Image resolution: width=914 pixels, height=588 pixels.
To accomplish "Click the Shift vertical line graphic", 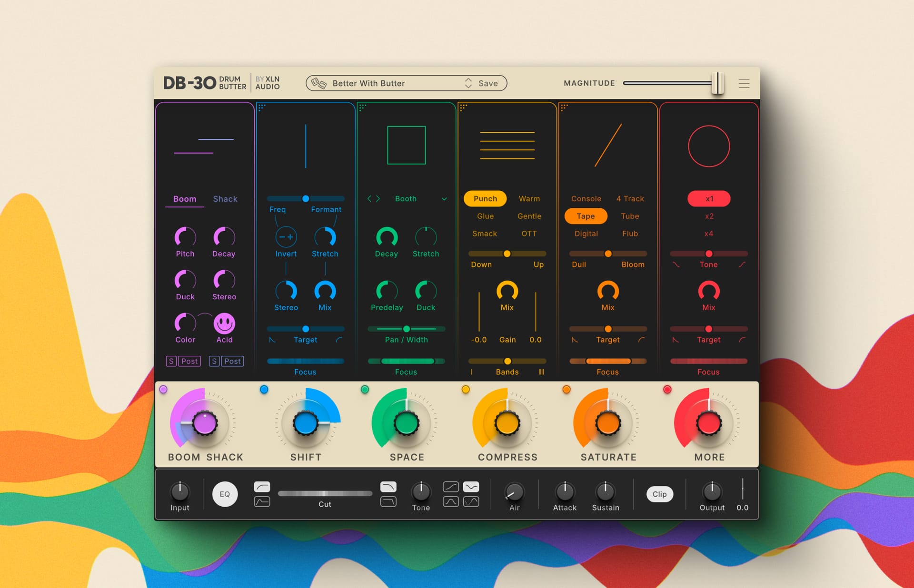I will 306,146.
